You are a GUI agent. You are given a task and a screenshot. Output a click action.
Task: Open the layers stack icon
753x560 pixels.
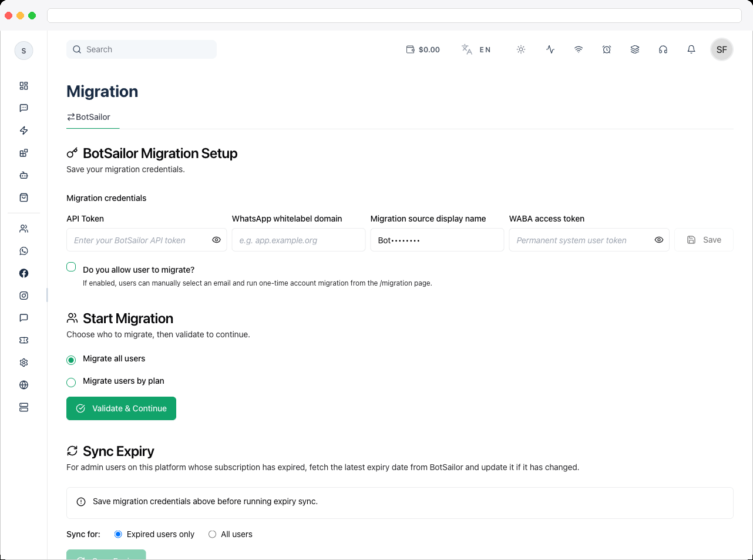[635, 49]
